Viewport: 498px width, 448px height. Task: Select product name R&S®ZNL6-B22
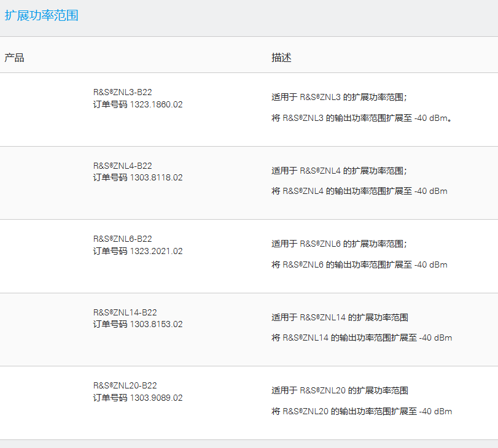coord(123,239)
